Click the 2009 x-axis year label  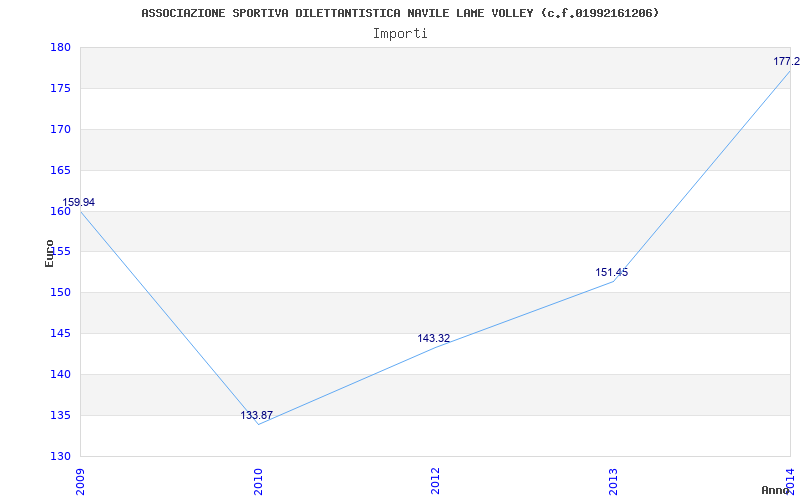(x=80, y=481)
